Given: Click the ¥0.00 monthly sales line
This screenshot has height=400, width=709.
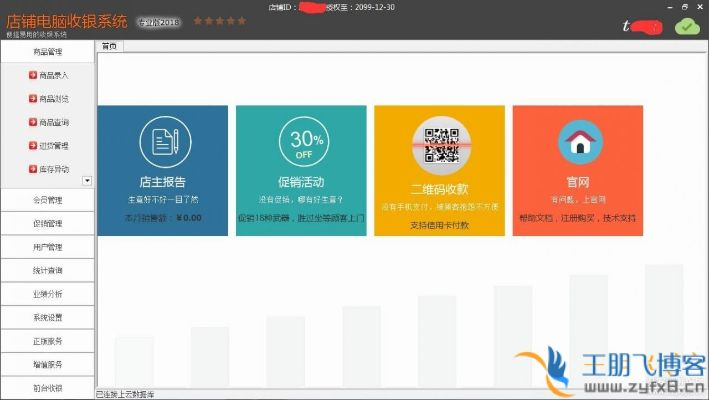Looking at the screenshot, I should 163,218.
